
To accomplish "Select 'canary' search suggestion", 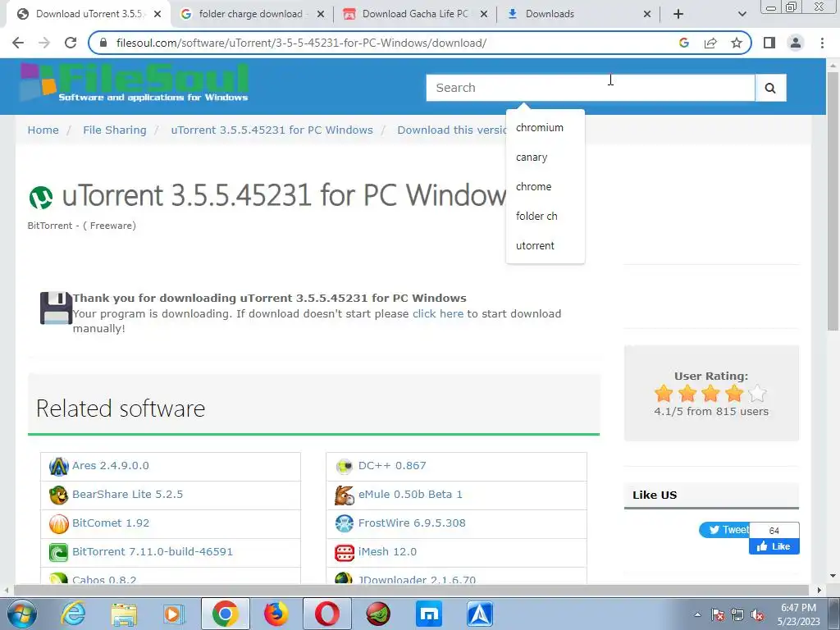I will coord(546,157).
